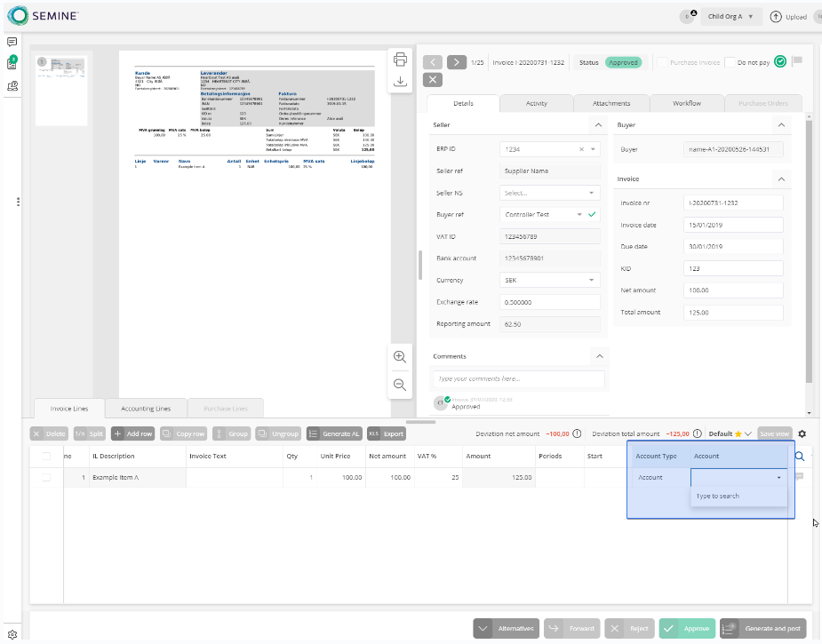Viewport: 822px width, 644px height.
Task: Select the Example Item A row checkbox
Action: point(46,478)
